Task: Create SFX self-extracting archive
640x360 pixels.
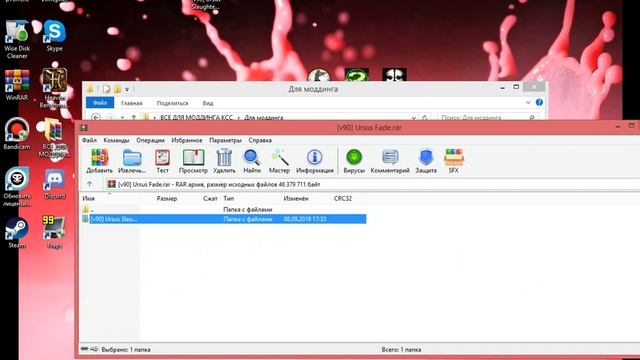Action: point(454,161)
